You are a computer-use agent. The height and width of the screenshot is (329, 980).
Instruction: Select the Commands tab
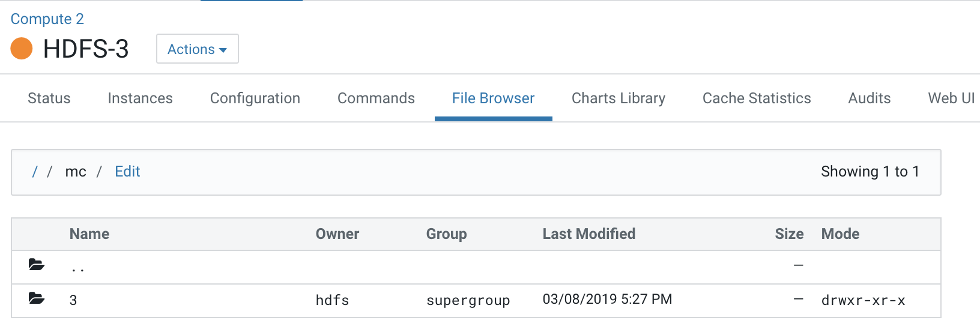(376, 98)
